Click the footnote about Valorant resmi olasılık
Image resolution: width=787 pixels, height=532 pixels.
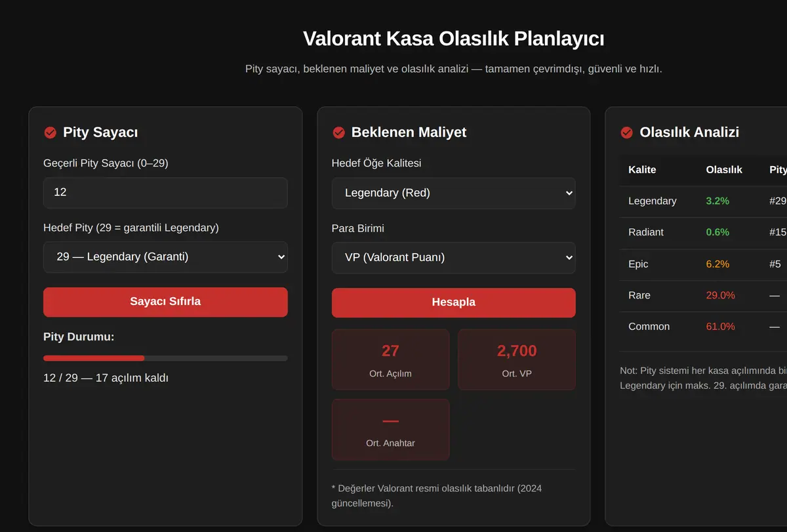[x=436, y=496]
